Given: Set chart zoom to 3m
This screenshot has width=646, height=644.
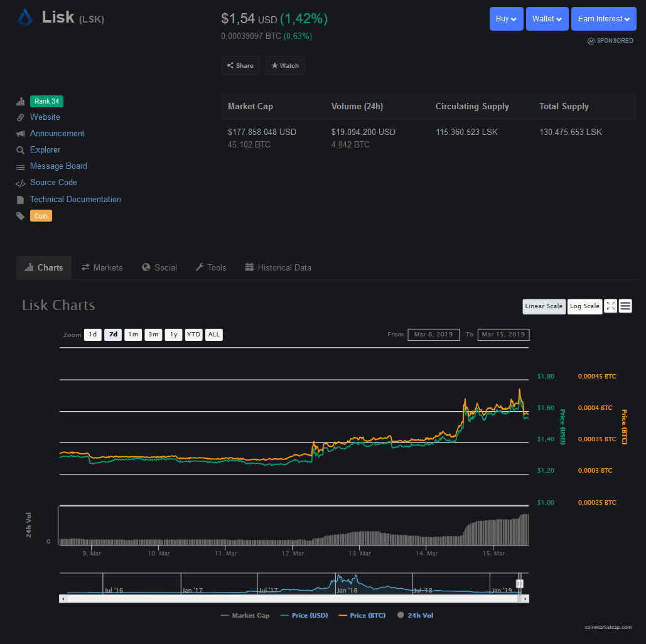Looking at the screenshot, I should (153, 335).
